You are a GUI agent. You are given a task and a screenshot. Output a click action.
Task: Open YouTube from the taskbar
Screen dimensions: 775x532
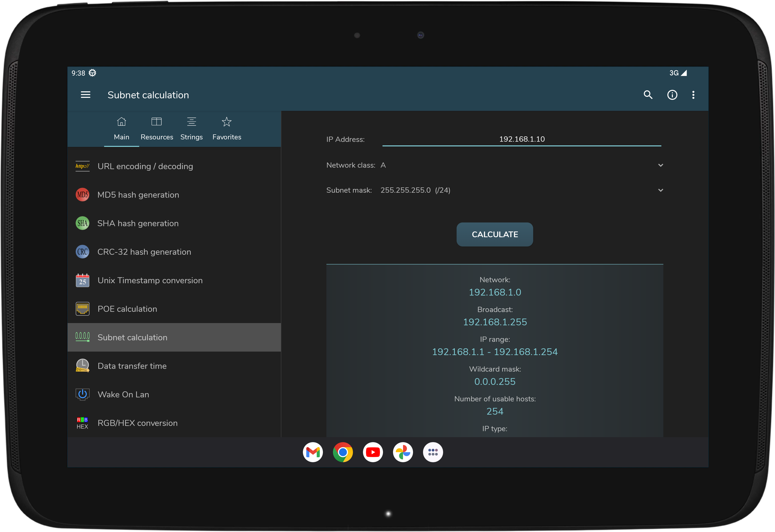[x=373, y=452]
